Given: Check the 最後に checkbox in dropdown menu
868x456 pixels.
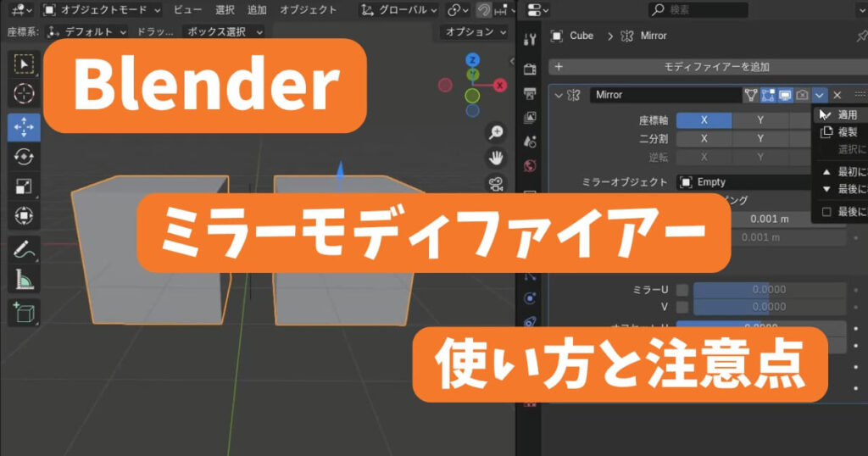Looking at the screenshot, I should (827, 211).
